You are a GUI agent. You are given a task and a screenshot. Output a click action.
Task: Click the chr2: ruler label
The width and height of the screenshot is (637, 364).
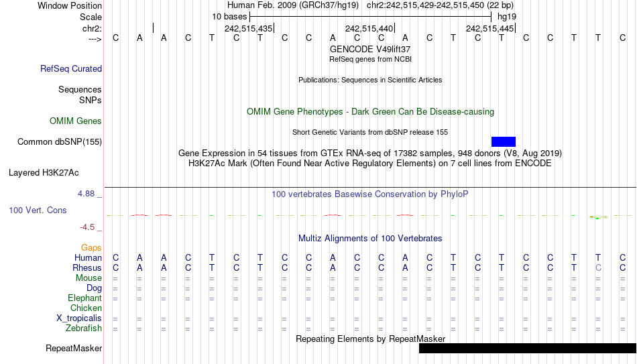click(92, 28)
